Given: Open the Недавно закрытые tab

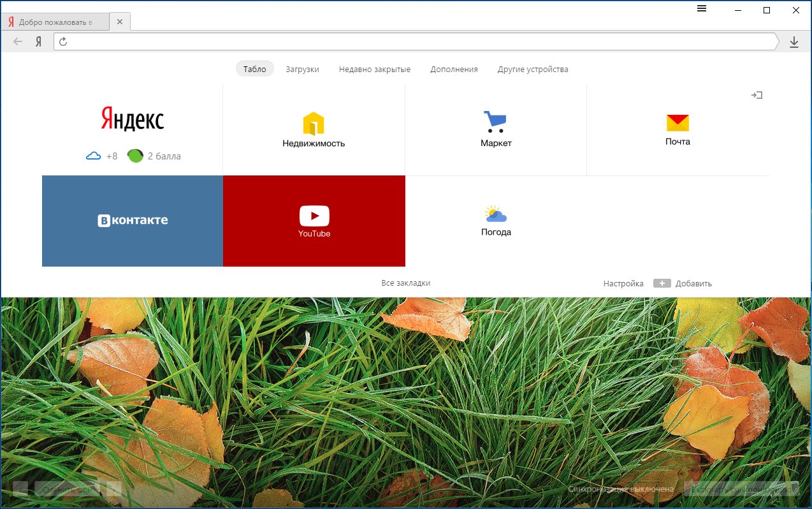Looking at the screenshot, I should 374,69.
